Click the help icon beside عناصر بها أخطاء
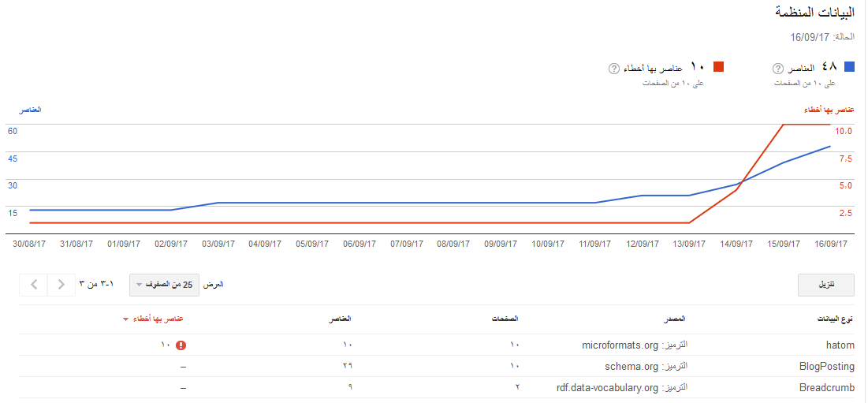This screenshot has width=868, height=403. click(x=614, y=69)
